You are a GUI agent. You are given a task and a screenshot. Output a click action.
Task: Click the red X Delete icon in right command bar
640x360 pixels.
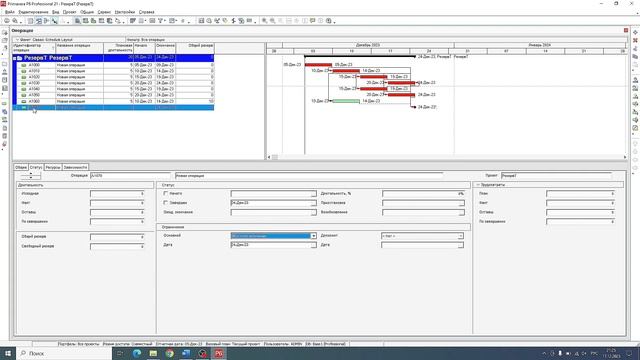coord(635,40)
